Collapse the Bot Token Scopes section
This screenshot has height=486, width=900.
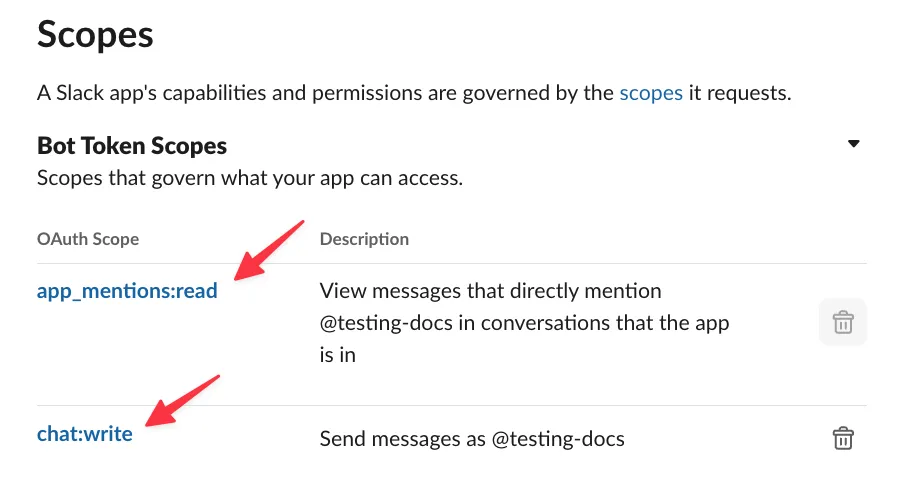(853, 144)
